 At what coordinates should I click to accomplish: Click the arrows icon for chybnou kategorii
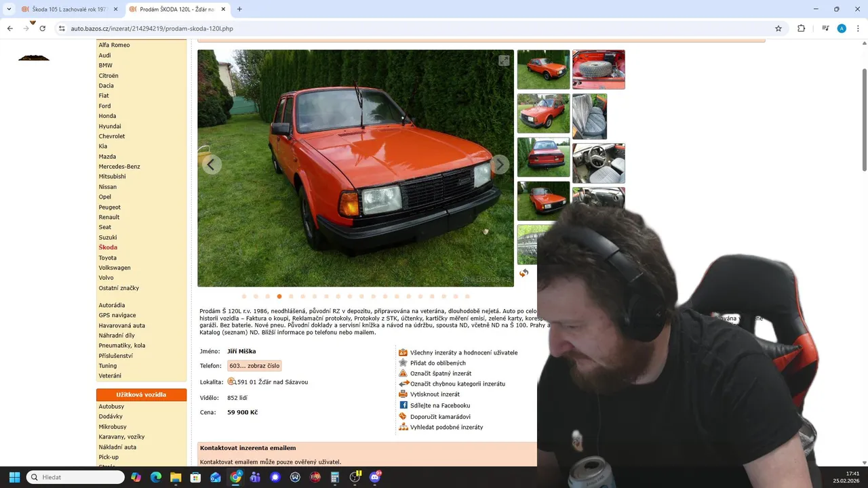tap(403, 384)
